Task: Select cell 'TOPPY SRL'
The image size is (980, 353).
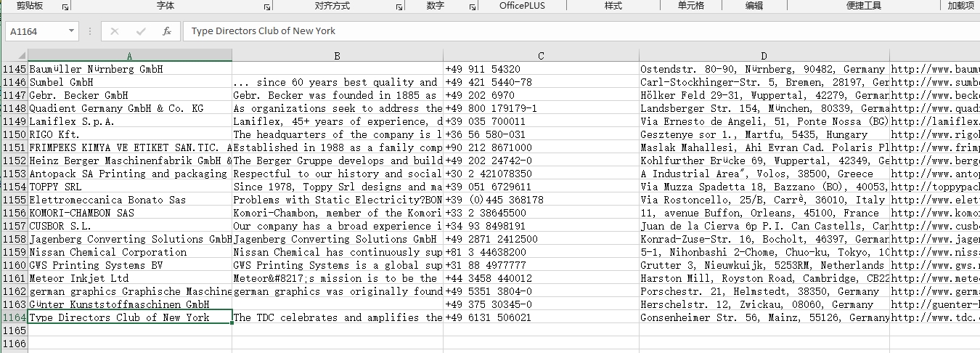Action: pyautogui.click(x=130, y=187)
